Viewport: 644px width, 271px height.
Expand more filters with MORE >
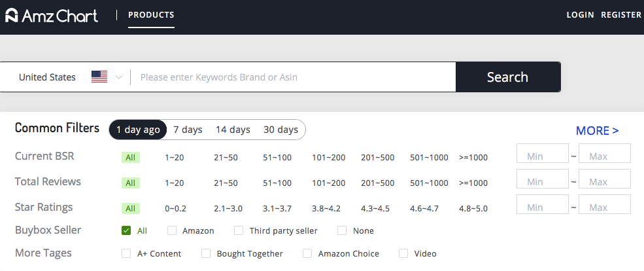tap(597, 131)
